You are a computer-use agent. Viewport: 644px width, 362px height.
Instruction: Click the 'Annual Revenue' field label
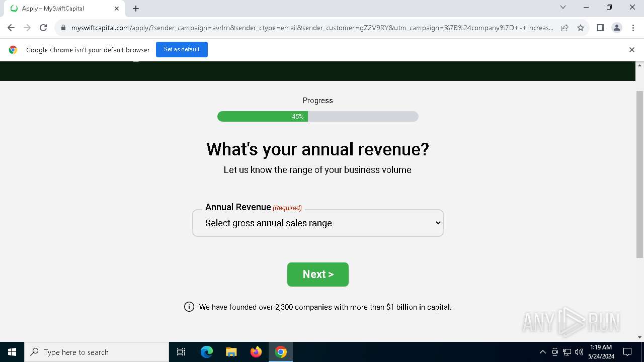point(238,207)
